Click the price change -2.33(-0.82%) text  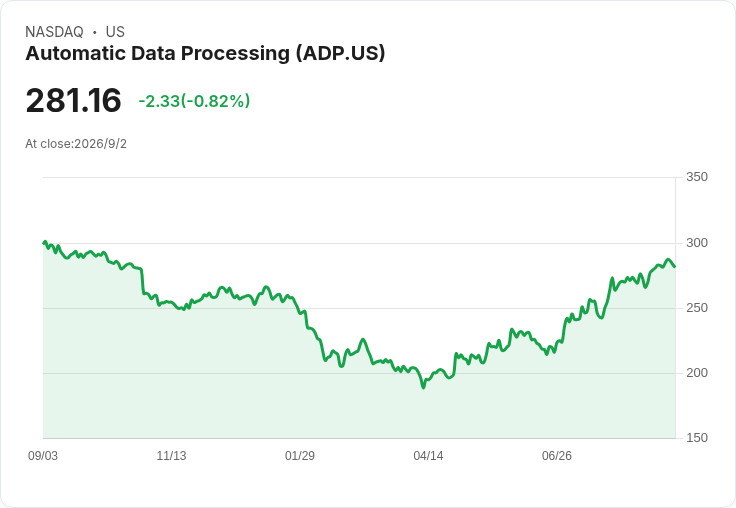pyautogui.click(x=194, y=101)
